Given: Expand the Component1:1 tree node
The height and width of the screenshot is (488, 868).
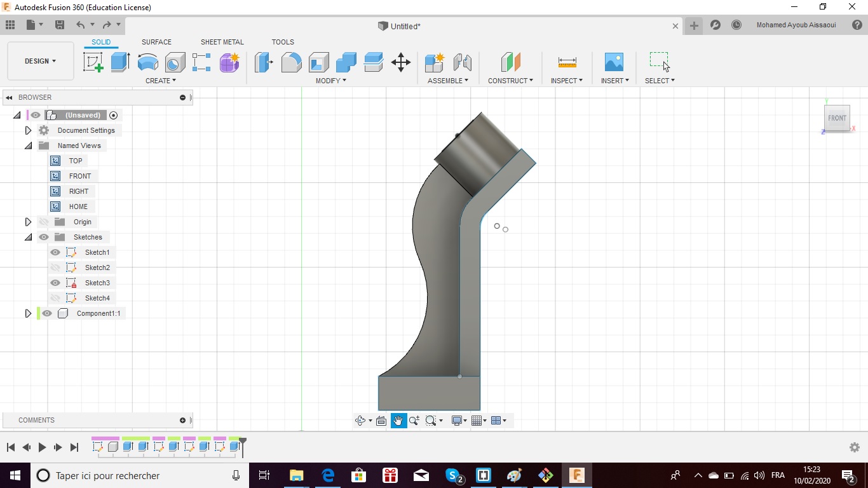Looking at the screenshot, I should tap(28, 313).
